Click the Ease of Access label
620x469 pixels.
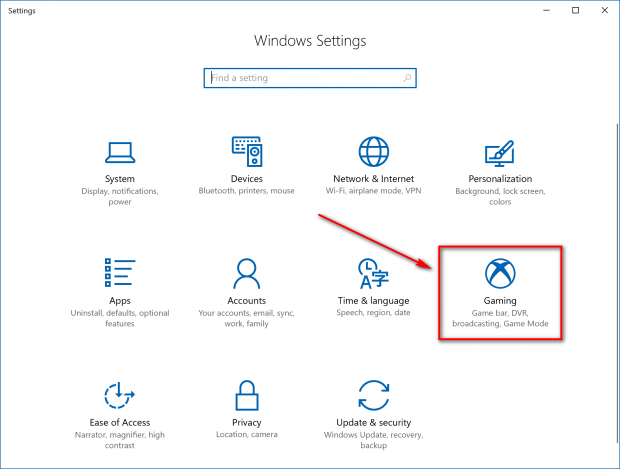coord(120,422)
